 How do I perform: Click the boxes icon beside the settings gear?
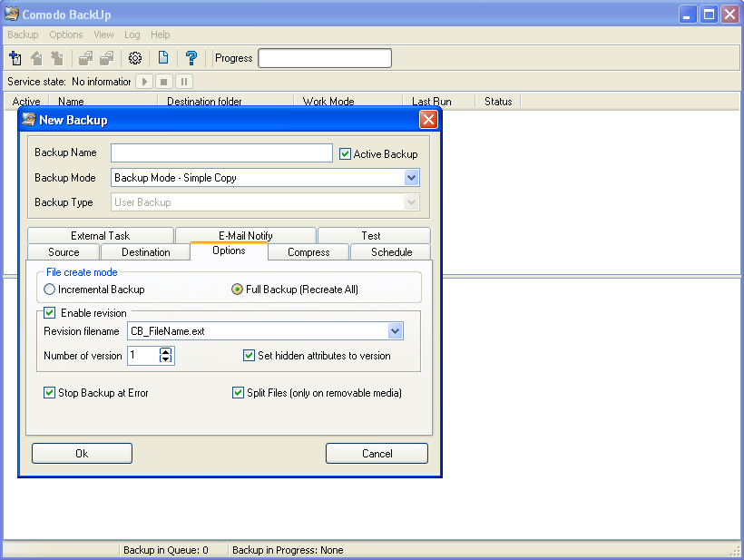(107, 58)
